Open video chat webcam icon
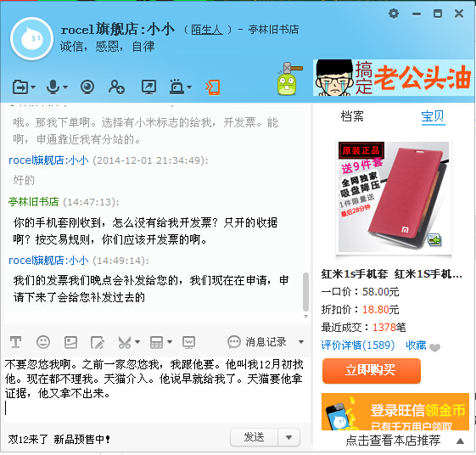This screenshot has height=455, width=476. pyautogui.click(x=87, y=87)
